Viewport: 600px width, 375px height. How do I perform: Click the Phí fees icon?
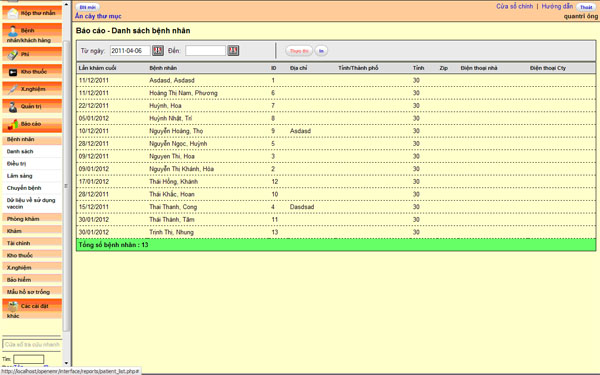coord(13,55)
